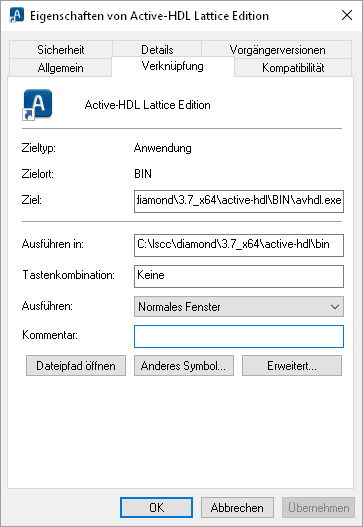Confirm with the OK button
Image resolution: width=363 pixels, height=527 pixels.
point(156,508)
